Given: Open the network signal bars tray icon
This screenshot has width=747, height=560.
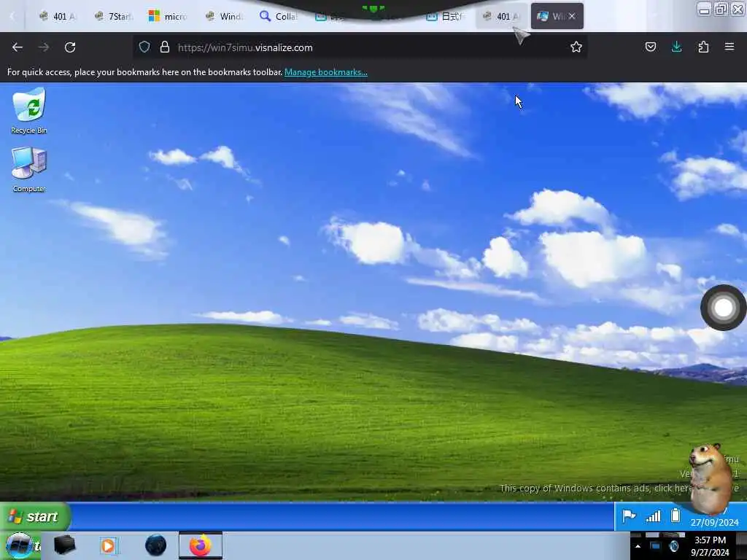Looking at the screenshot, I should (653, 516).
